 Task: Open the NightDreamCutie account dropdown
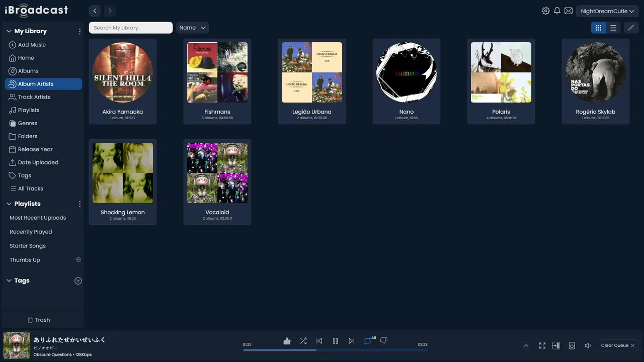[x=607, y=11]
